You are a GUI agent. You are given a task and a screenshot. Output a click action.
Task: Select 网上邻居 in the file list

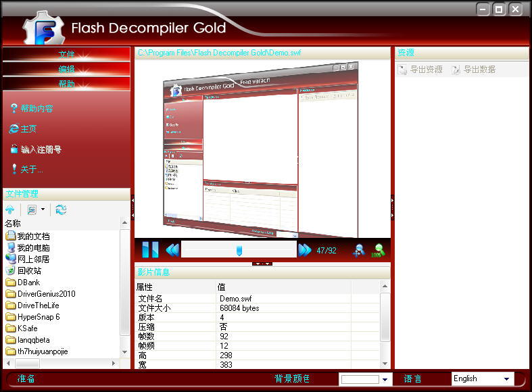click(x=28, y=259)
